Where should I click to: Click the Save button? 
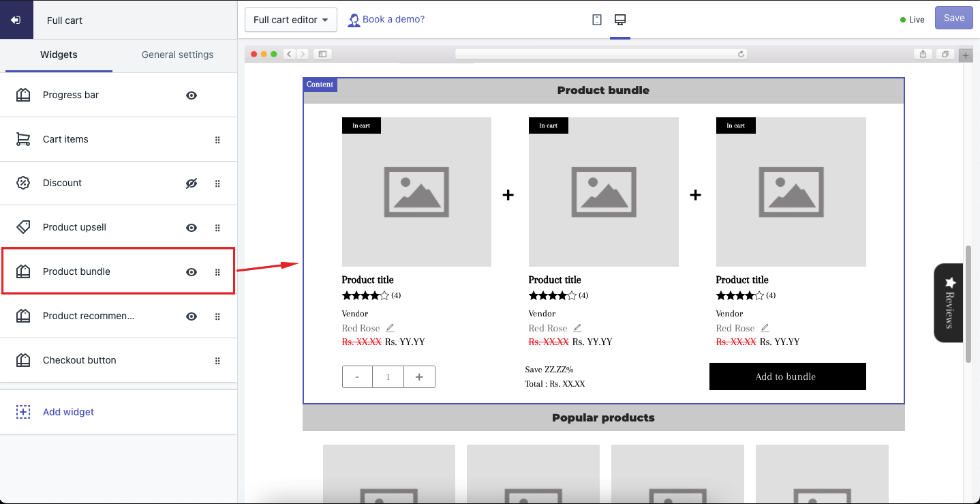(x=954, y=18)
